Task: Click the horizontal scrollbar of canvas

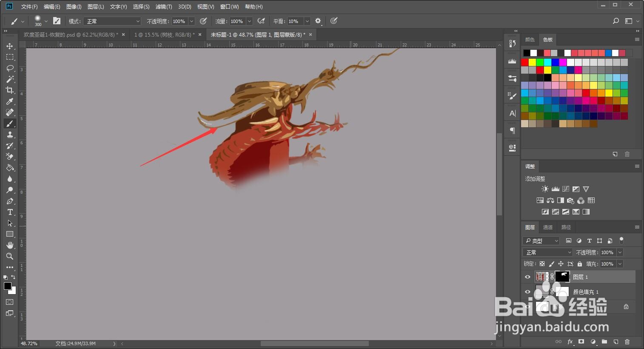Action: coord(314,343)
